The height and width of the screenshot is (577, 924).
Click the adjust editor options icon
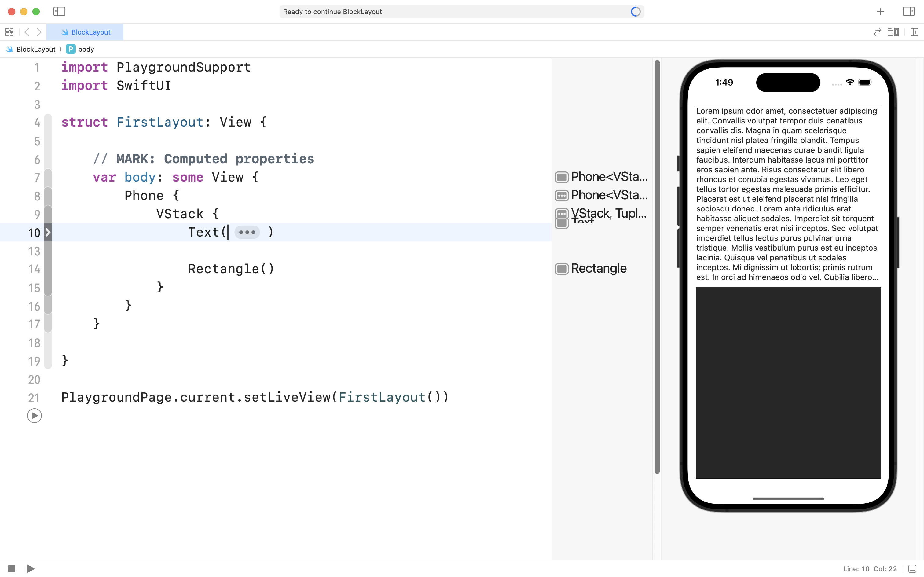[893, 32]
